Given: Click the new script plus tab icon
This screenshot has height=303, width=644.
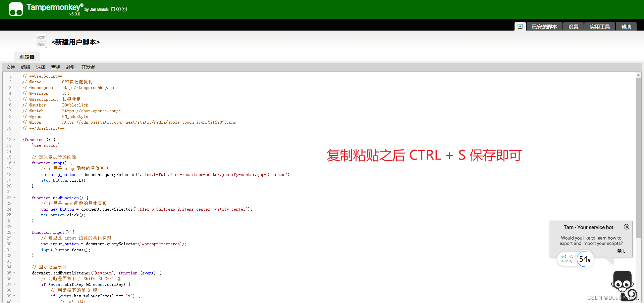Looking at the screenshot, I should [520, 26].
